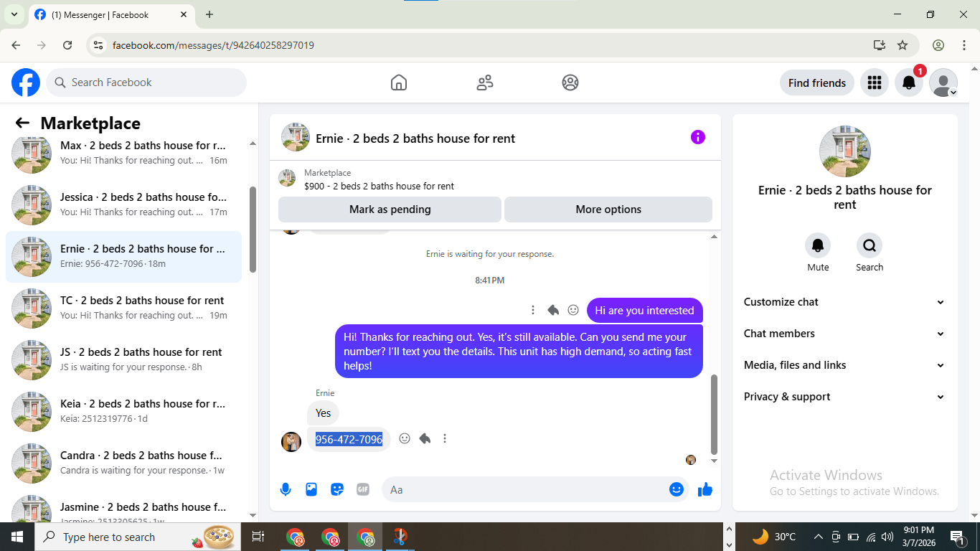Image resolution: width=980 pixels, height=551 pixels.
Task: View site information in address bar
Action: click(x=99, y=45)
